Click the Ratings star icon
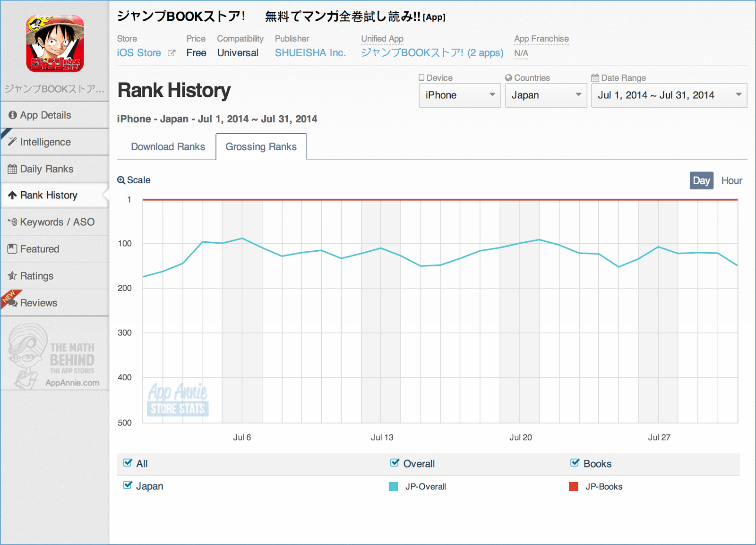The height and width of the screenshot is (545, 756). (13, 276)
